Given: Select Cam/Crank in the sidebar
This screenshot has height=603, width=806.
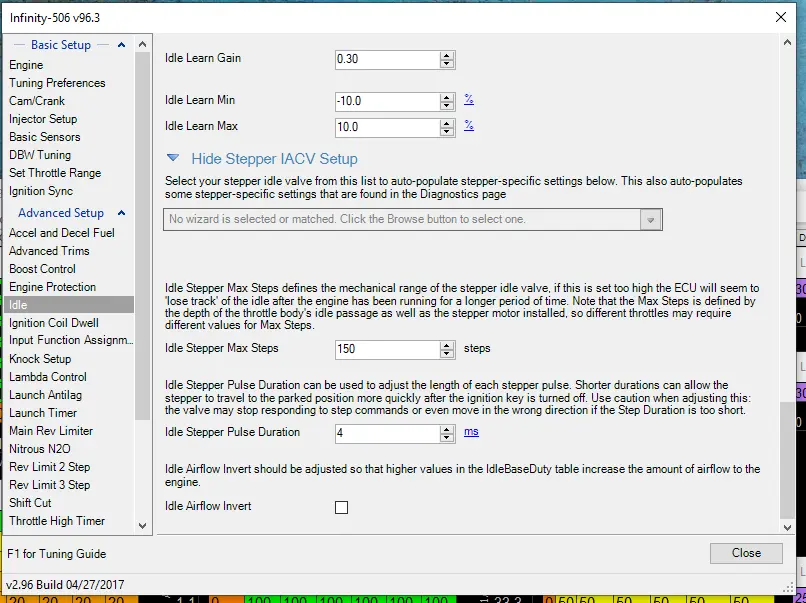Looking at the screenshot, I should click(x=37, y=101).
